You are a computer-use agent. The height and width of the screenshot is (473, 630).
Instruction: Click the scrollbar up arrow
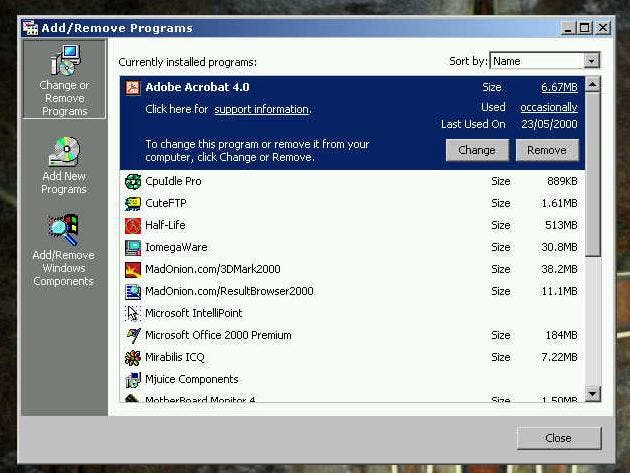pos(593,84)
